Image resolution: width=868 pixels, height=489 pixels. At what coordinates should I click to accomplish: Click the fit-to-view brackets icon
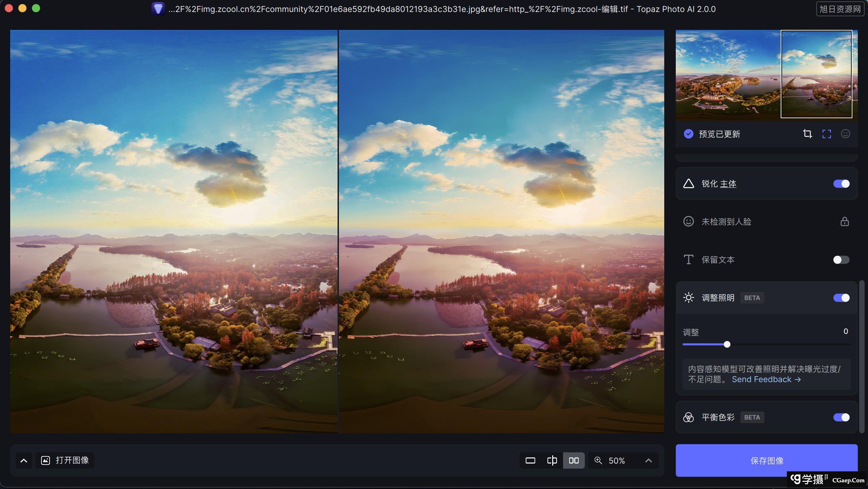[x=827, y=134]
